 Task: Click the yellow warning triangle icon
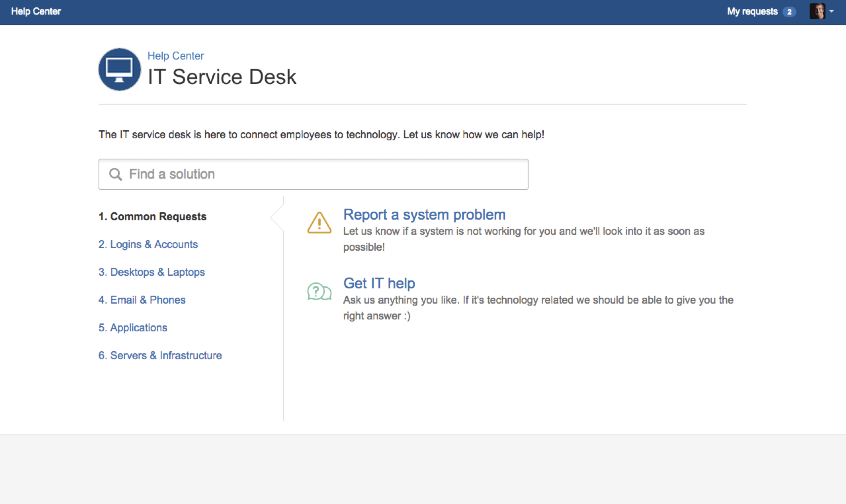tap(319, 223)
